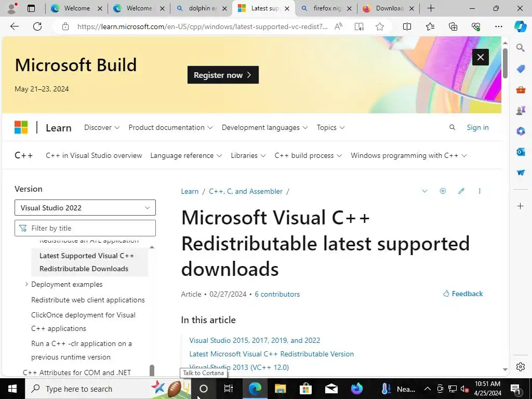Click the sidebar Search magnifier icon
Image resolution: width=532 pixels, height=399 pixels.
coord(521,47)
